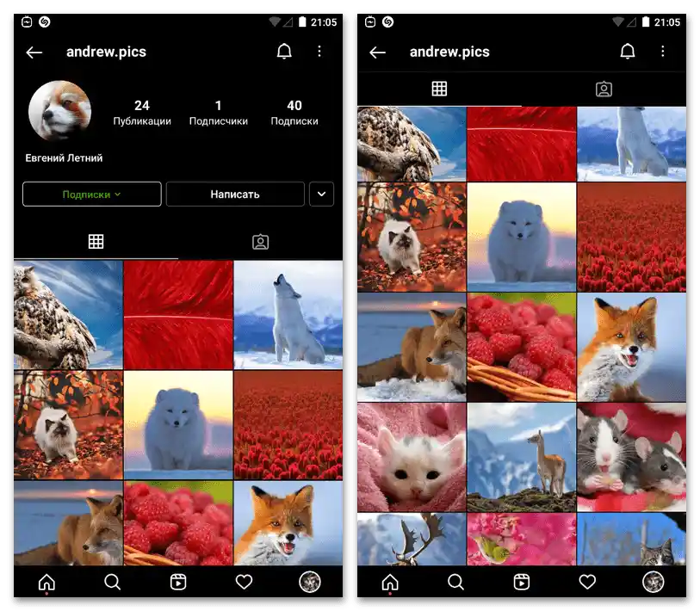Open raspberries photo in left phone grid
Image resolution: width=700 pixels, height=611 pixels.
click(x=178, y=523)
